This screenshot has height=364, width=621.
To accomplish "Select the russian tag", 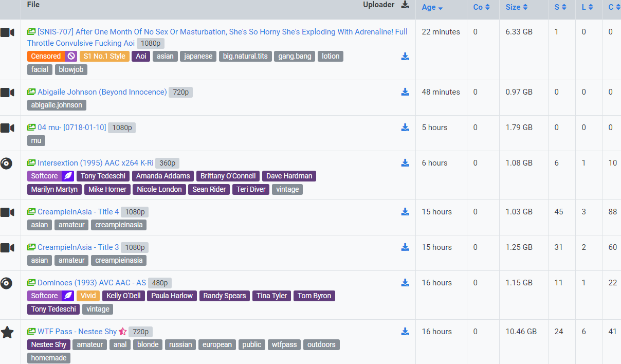I will click(x=180, y=345).
